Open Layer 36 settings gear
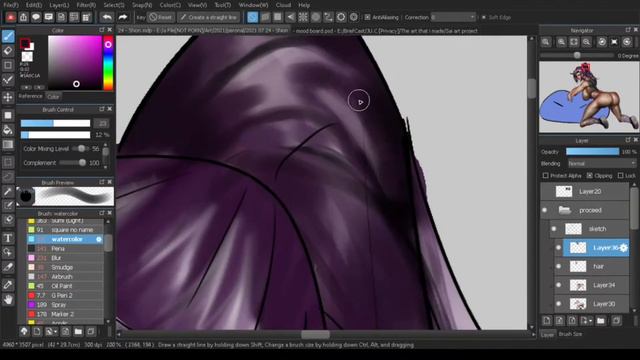 click(x=623, y=248)
